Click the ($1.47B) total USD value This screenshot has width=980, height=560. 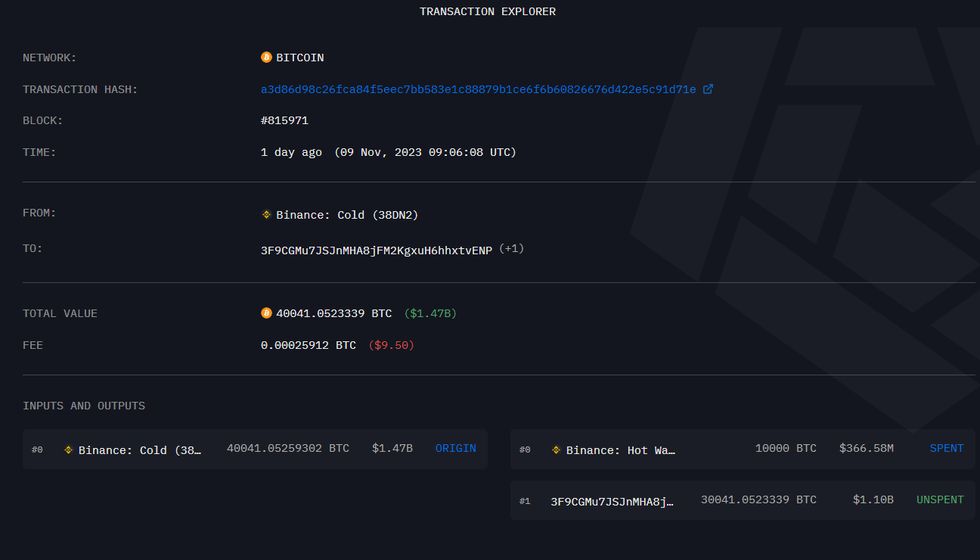tap(430, 313)
